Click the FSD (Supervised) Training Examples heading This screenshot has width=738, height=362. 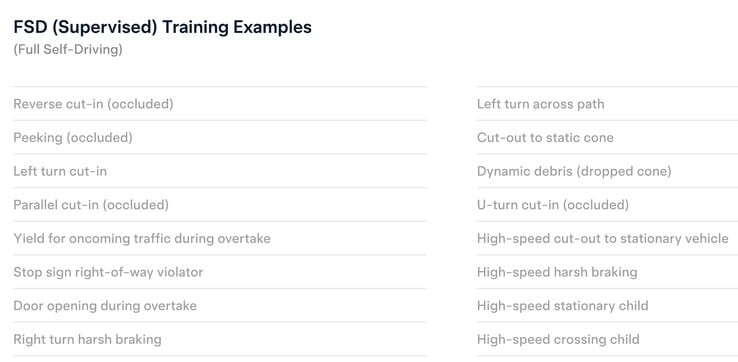click(162, 27)
